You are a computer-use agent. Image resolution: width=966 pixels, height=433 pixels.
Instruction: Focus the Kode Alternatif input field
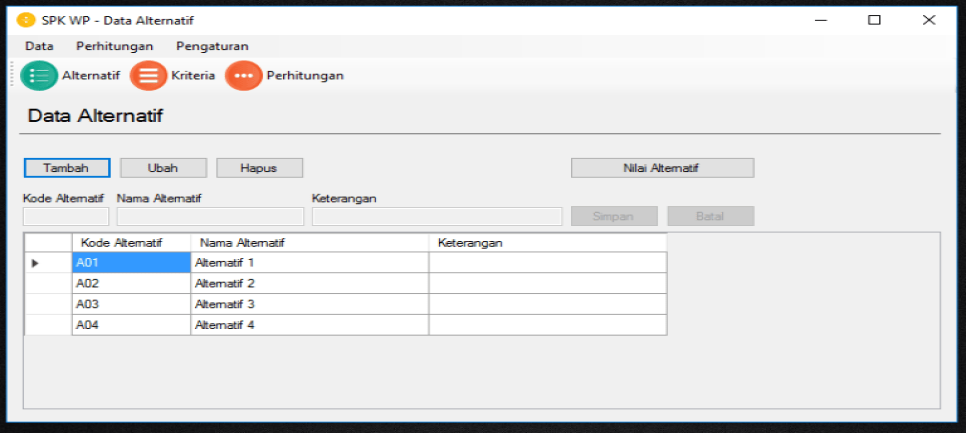pyautogui.click(x=66, y=216)
